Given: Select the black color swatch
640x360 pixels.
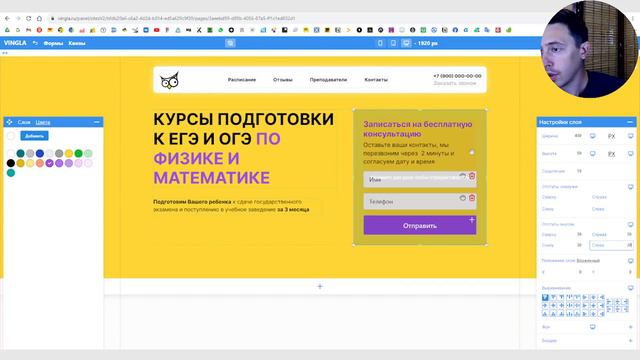Looking at the screenshot, I should point(11,163).
